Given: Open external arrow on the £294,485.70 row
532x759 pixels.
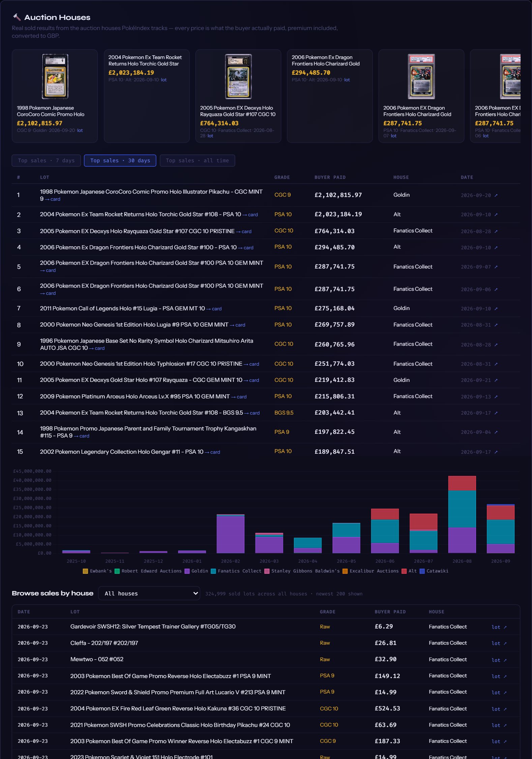Looking at the screenshot, I should tap(496, 248).
